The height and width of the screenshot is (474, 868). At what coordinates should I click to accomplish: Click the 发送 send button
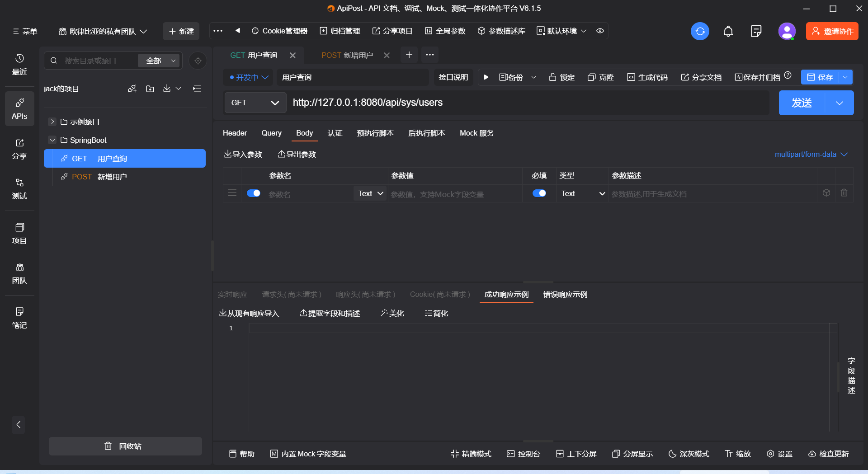click(x=802, y=103)
